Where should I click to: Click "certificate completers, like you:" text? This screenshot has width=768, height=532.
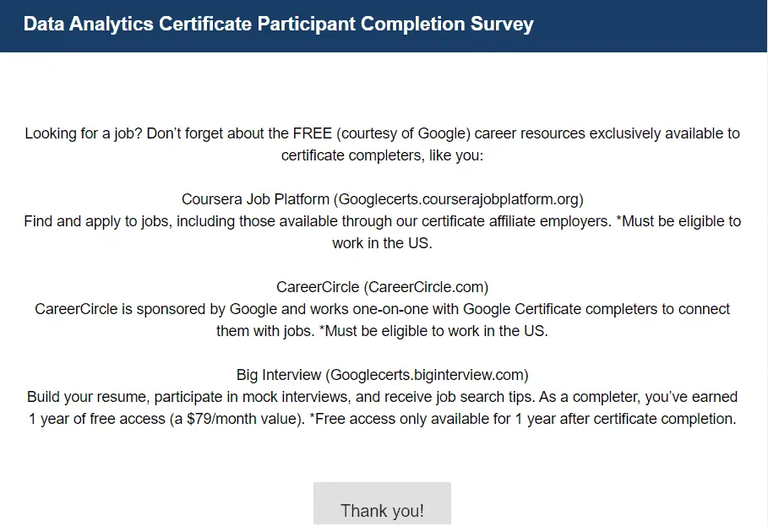coord(382,155)
